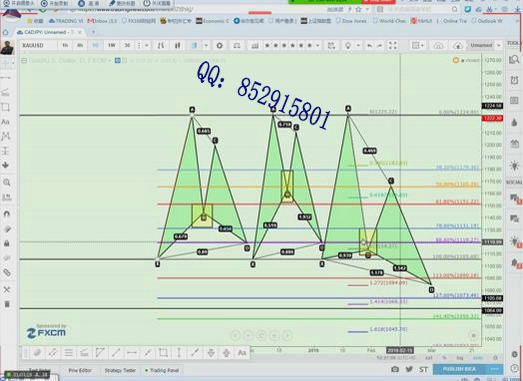The height and width of the screenshot is (381, 523).
Task: Expand the Unnamed layout dropdown arrow
Action: pyautogui.click(x=499, y=45)
